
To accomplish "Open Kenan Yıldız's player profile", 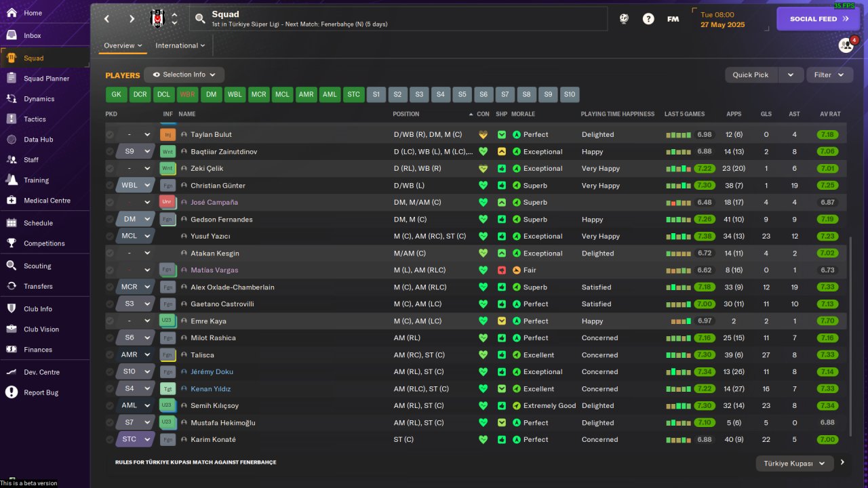I will click(x=211, y=389).
